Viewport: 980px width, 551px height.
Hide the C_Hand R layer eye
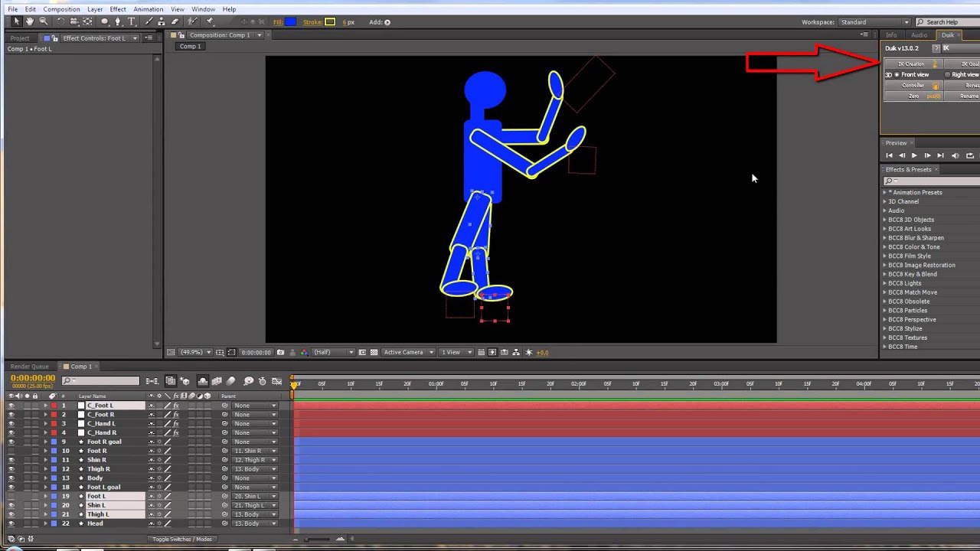(x=11, y=432)
